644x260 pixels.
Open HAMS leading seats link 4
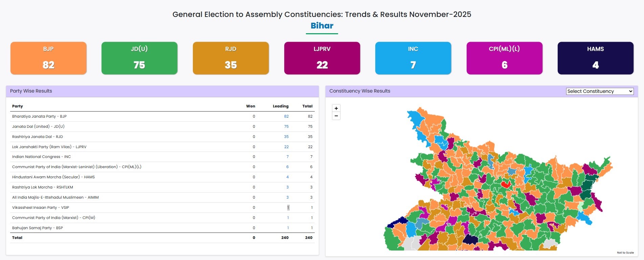(x=287, y=177)
